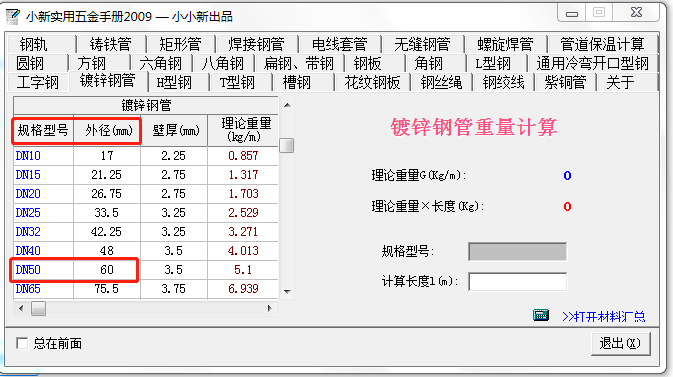Open the 方钢 tab
Screen dimensions: 673x377
tap(99, 64)
